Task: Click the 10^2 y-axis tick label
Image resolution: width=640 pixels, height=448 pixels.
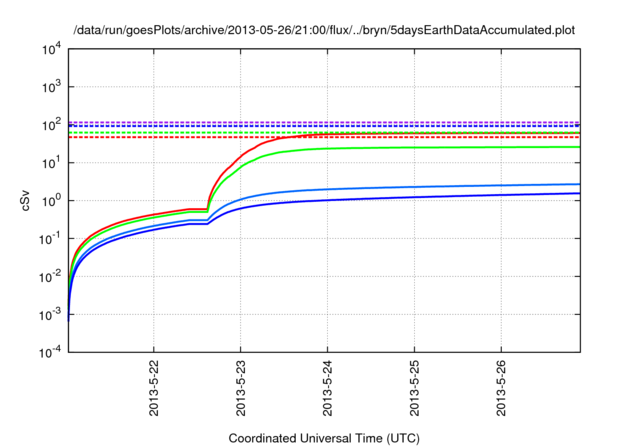Action: [51, 124]
